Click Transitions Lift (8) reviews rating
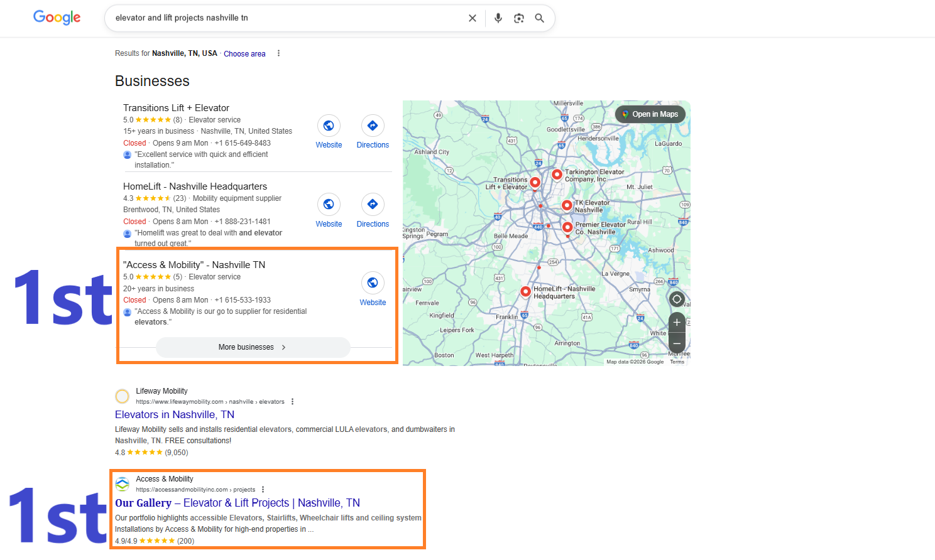Screen dimensions: 935x560 [153, 120]
